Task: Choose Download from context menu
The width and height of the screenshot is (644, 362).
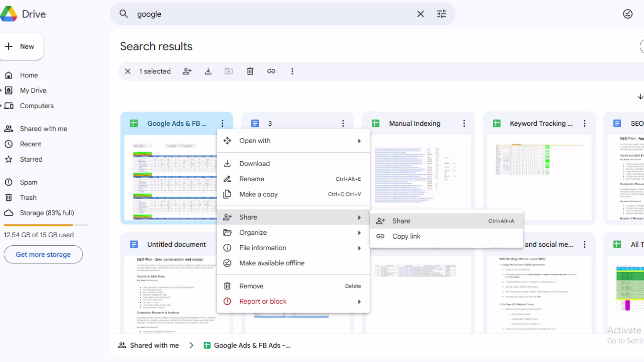Action: click(293, 164)
